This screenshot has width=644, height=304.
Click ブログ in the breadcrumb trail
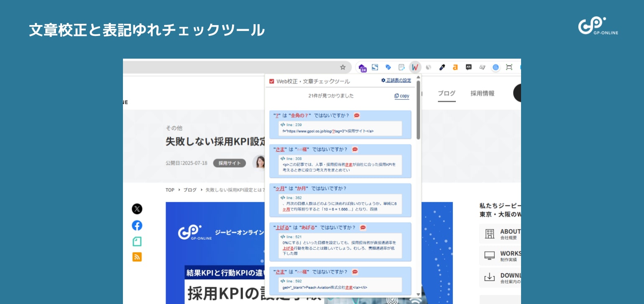190,190
